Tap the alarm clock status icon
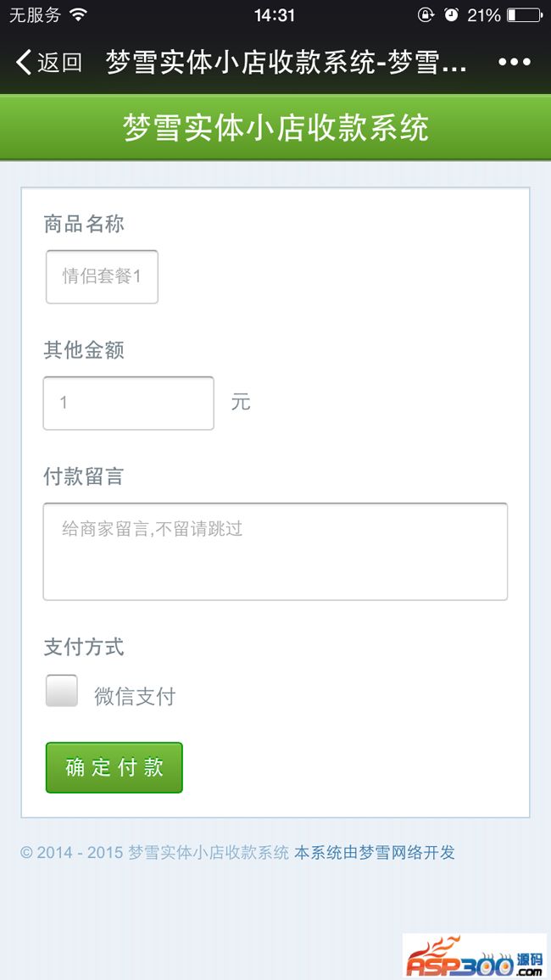 (451, 15)
